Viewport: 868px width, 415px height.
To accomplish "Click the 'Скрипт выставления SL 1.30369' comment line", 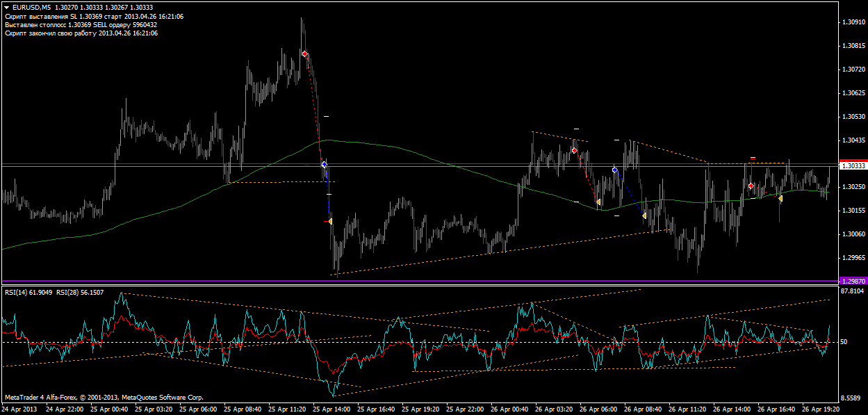I will [x=94, y=16].
